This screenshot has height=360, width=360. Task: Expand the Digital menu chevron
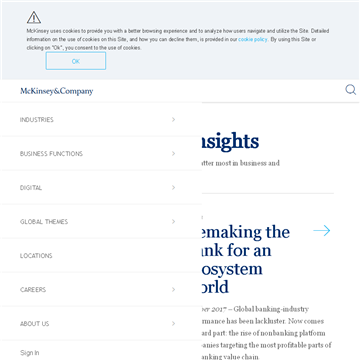pyautogui.click(x=173, y=187)
